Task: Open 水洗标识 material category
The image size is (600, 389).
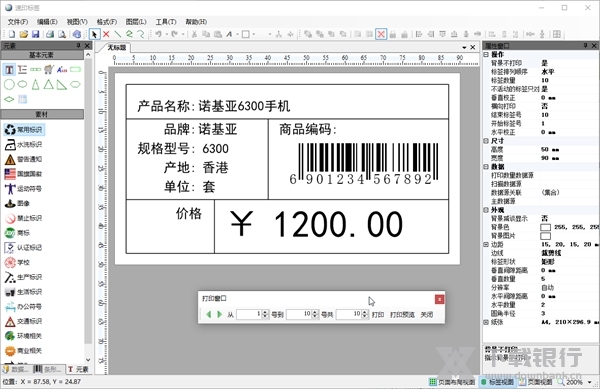Action: [23, 145]
